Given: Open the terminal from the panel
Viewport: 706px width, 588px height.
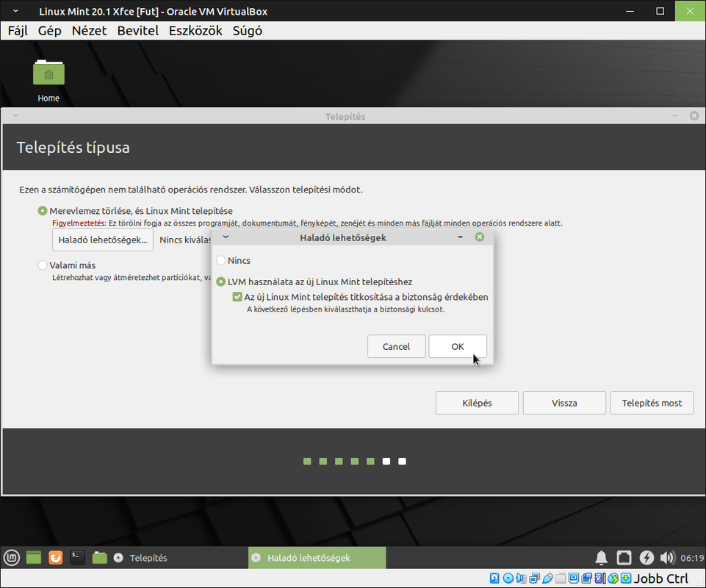Looking at the screenshot, I should click(77, 558).
